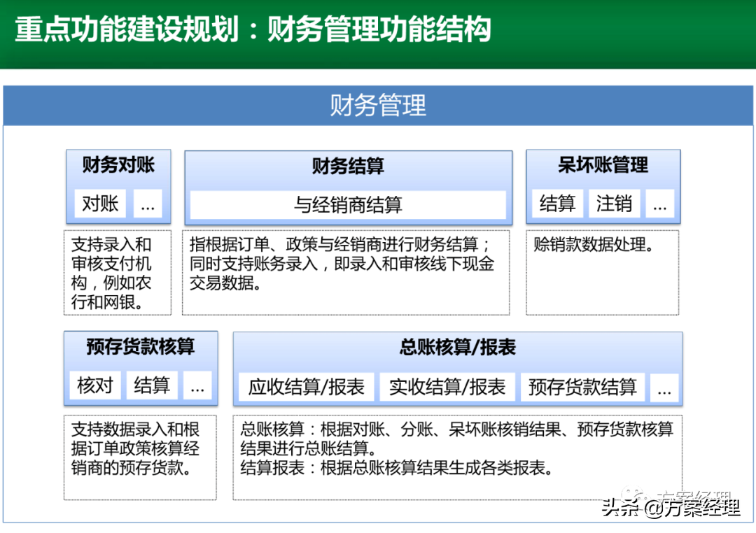The width and height of the screenshot is (756, 533).
Task: Click the 财务结算 module heading
Action: [x=348, y=166]
